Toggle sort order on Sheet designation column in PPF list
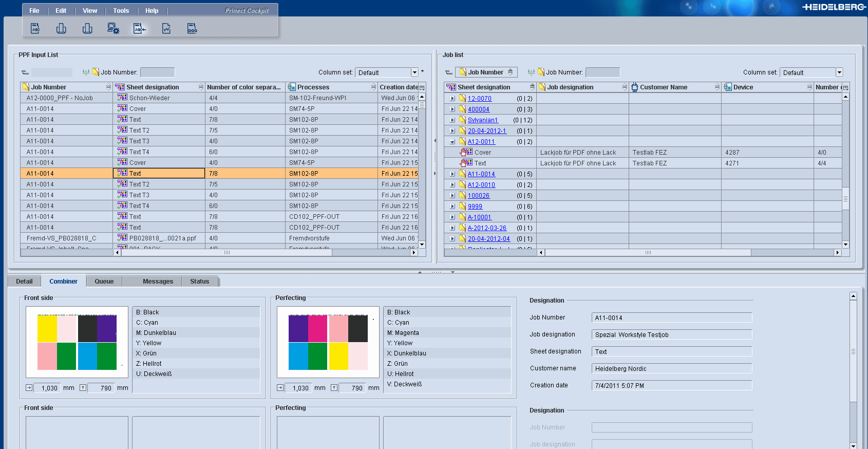 coord(201,87)
